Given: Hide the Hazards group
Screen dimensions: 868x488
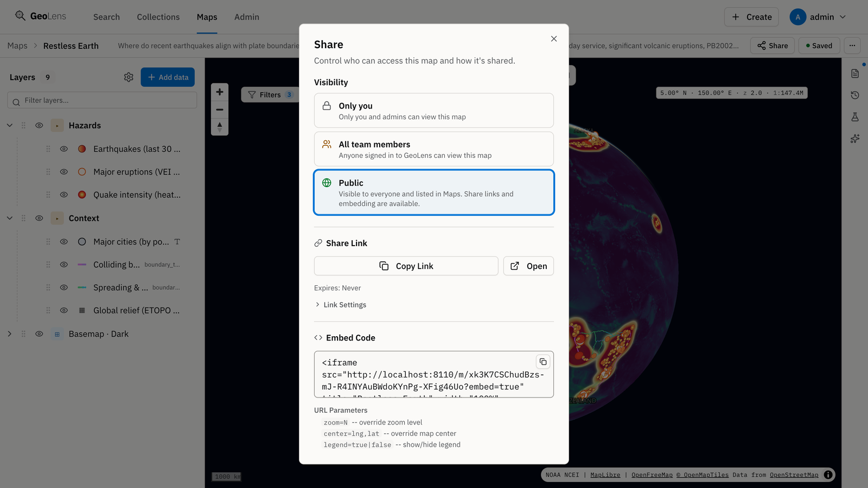Looking at the screenshot, I should click(x=39, y=125).
